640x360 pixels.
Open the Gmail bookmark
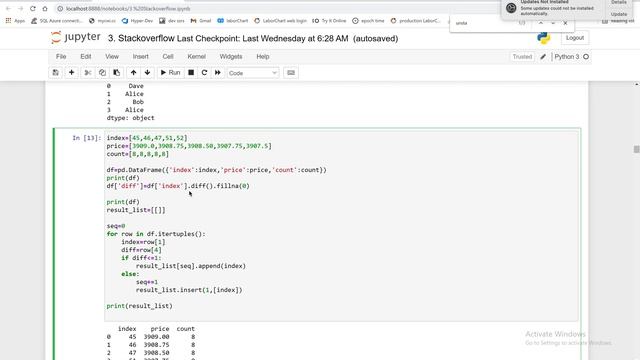[201, 21]
